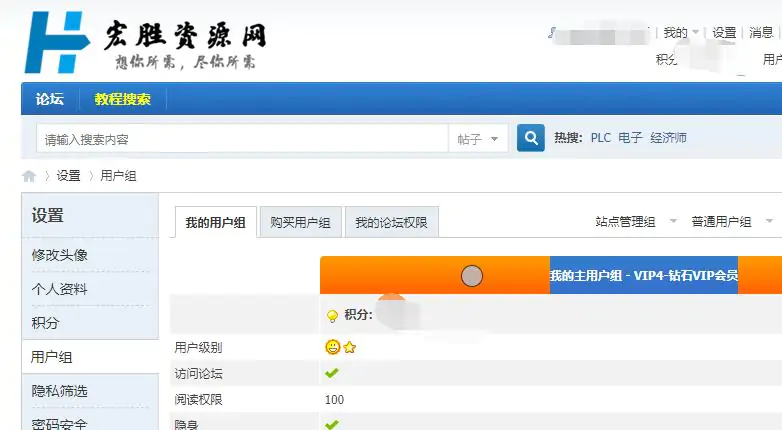
Task: Click the green checkmark in 访问论坛 row
Action: [x=332, y=373]
